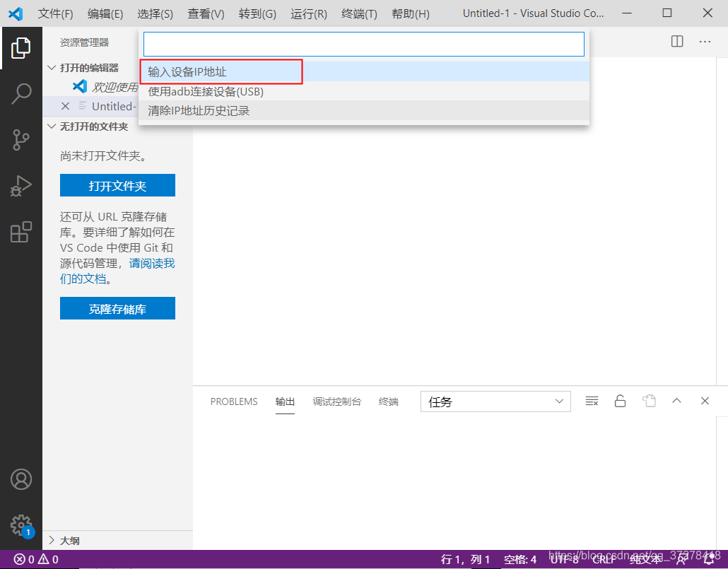Close the Untitled-1 open editor entry
Image resolution: width=728 pixels, height=569 pixels.
coord(66,106)
